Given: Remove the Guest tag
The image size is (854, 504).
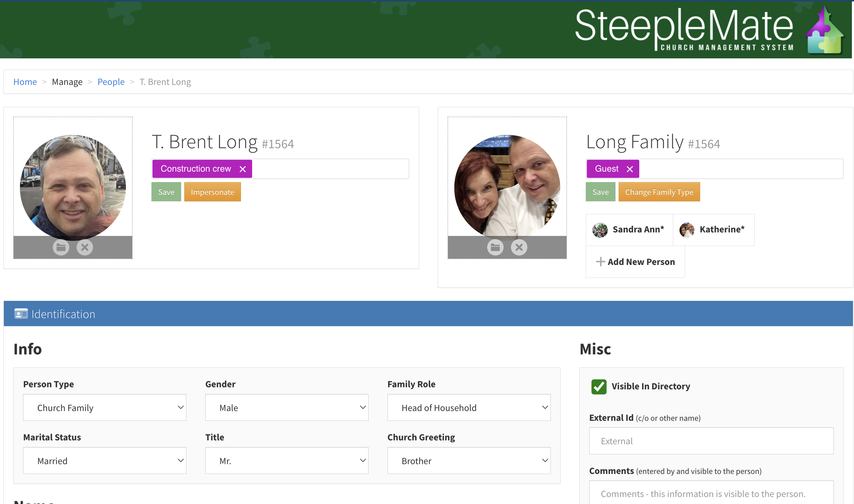Looking at the screenshot, I should coord(630,169).
